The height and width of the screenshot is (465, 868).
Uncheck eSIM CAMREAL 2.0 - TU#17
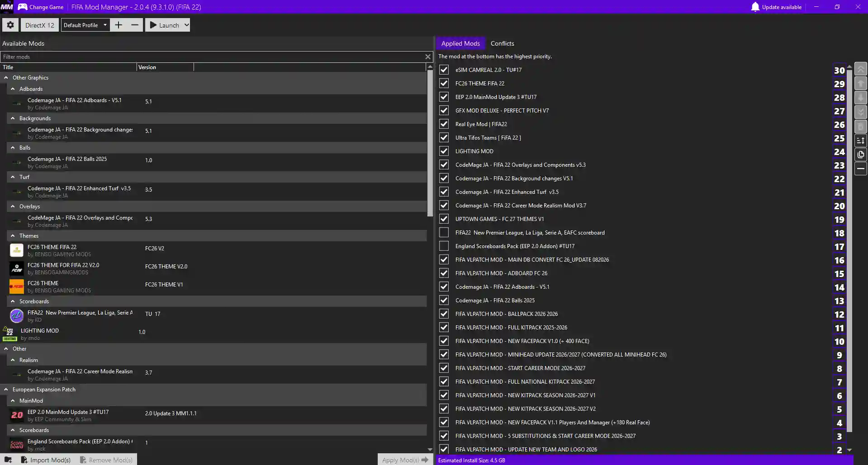click(444, 70)
